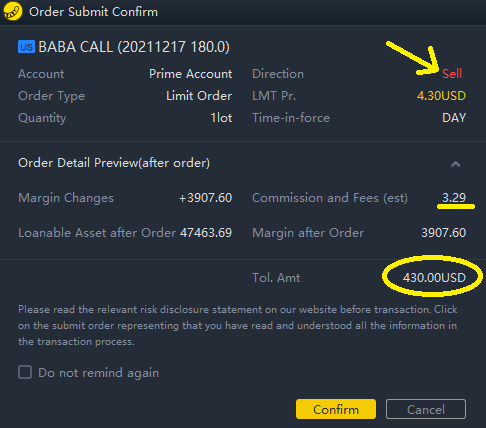Viewport: 486px width, 428px height.
Task: Click the 1lot quantity value
Action: (221, 118)
